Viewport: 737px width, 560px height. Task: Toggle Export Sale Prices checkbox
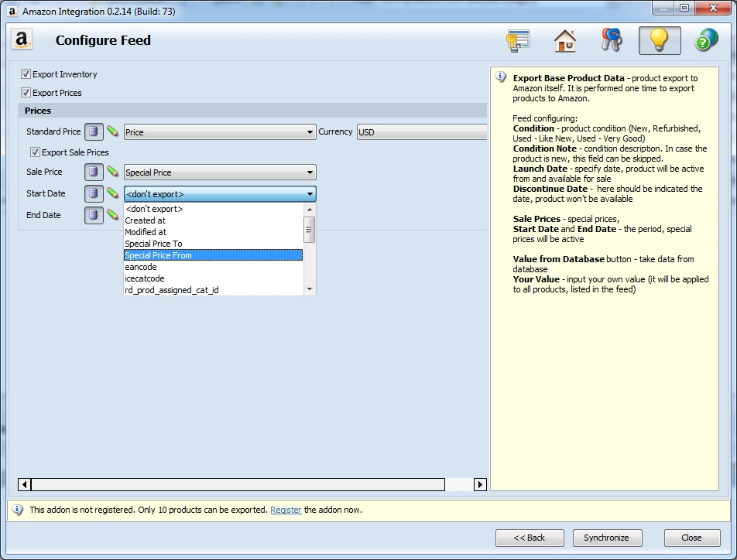click(35, 152)
